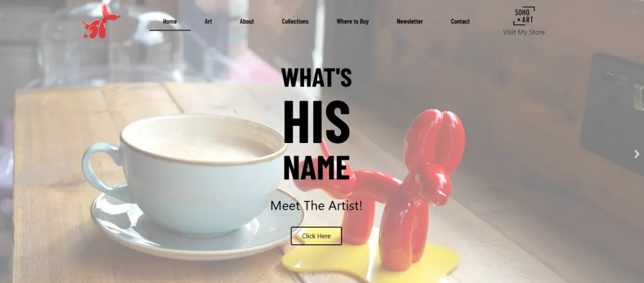The width and height of the screenshot is (644, 283).
Task: Select About in the navigation bar
Action: pos(247,21)
